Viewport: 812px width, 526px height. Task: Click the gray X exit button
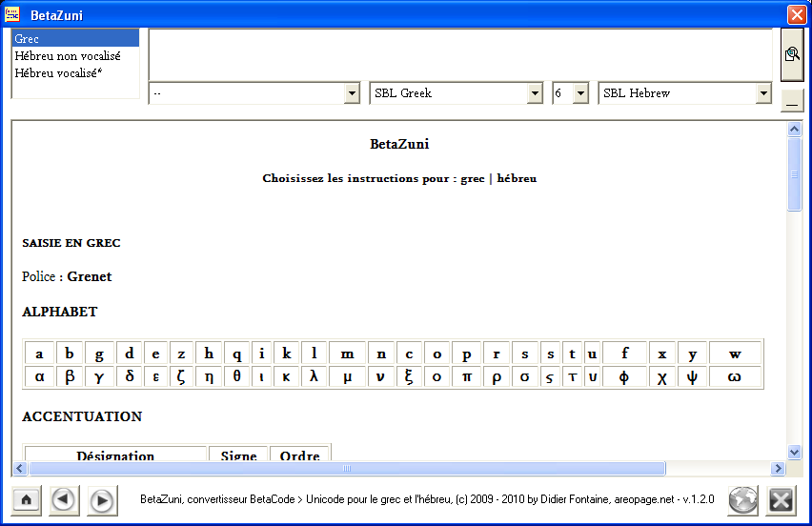click(x=781, y=500)
